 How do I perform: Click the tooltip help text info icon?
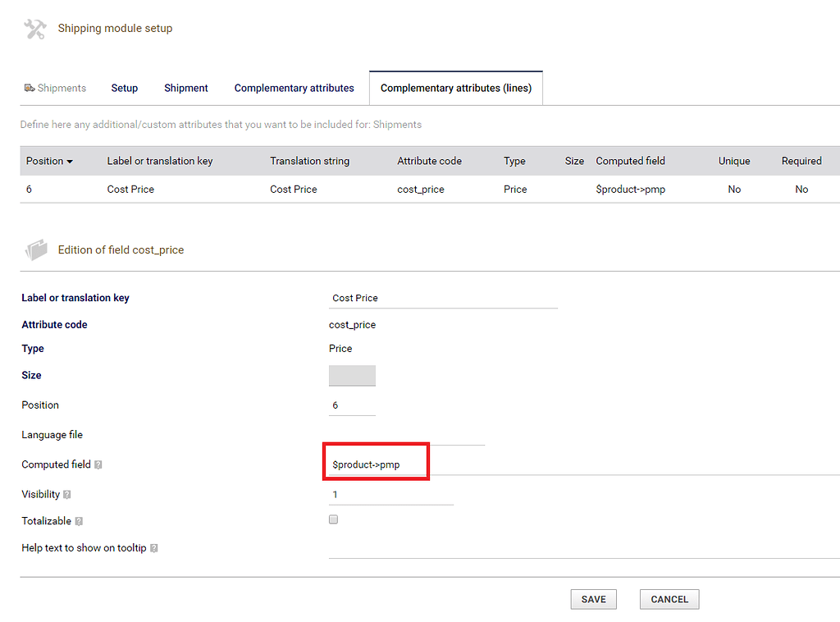tap(153, 548)
